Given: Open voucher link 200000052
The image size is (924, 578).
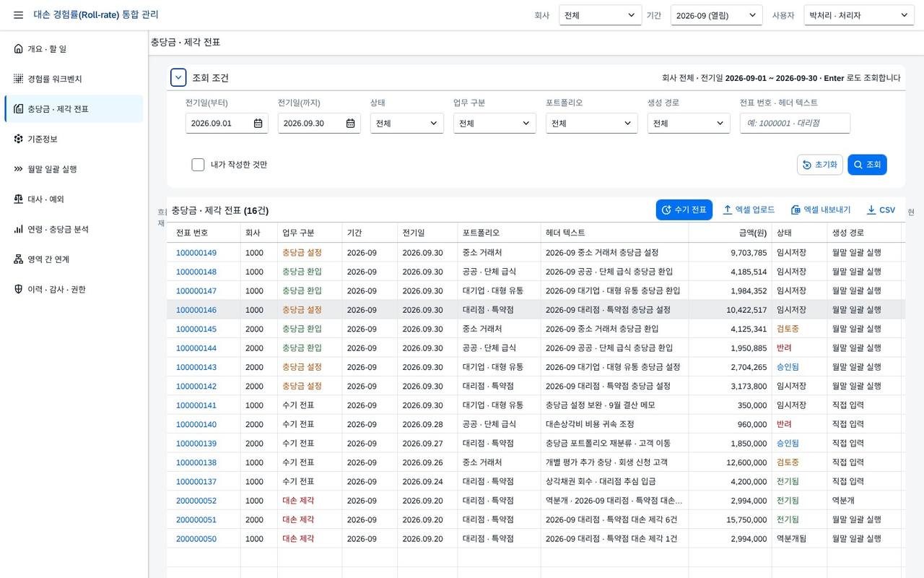Looking at the screenshot, I should (196, 501).
